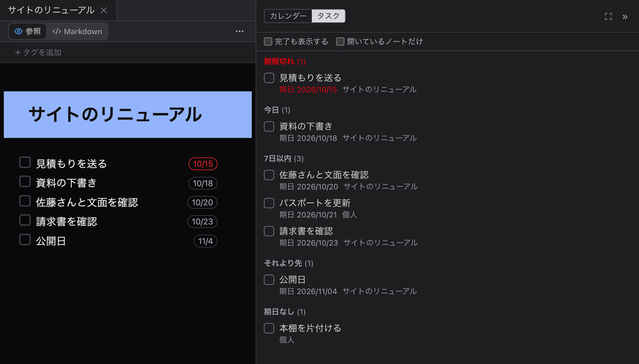Open note link beside 期日 2026/10/18

379,138
